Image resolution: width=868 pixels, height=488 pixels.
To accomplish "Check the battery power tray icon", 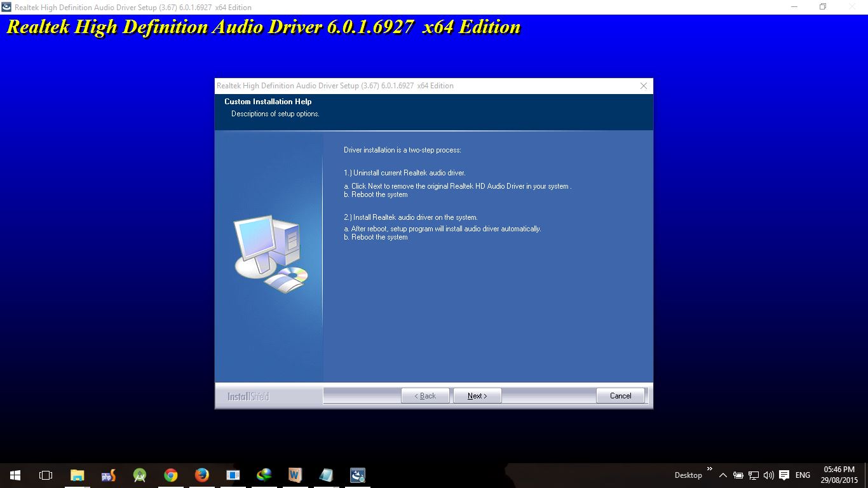I will point(738,475).
